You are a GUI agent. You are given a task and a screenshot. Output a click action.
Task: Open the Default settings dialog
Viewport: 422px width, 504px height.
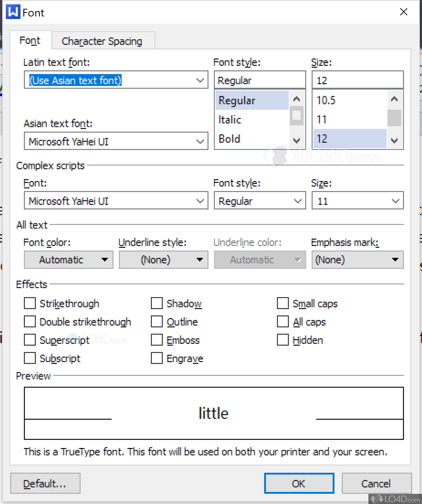pyautogui.click(x=45, y=483)
